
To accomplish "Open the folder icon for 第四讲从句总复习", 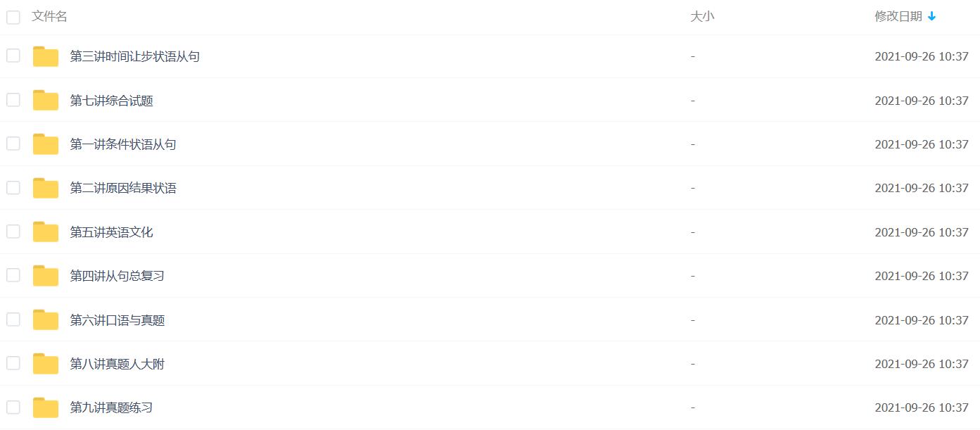I will pyautogui.click(x=46, y=276).
